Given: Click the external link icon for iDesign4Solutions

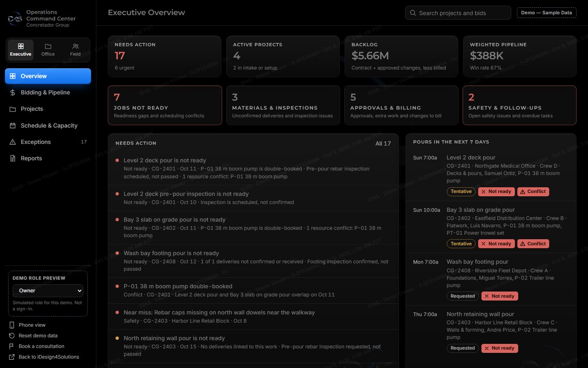Looking at the screenshot, I should pos(11,357).
